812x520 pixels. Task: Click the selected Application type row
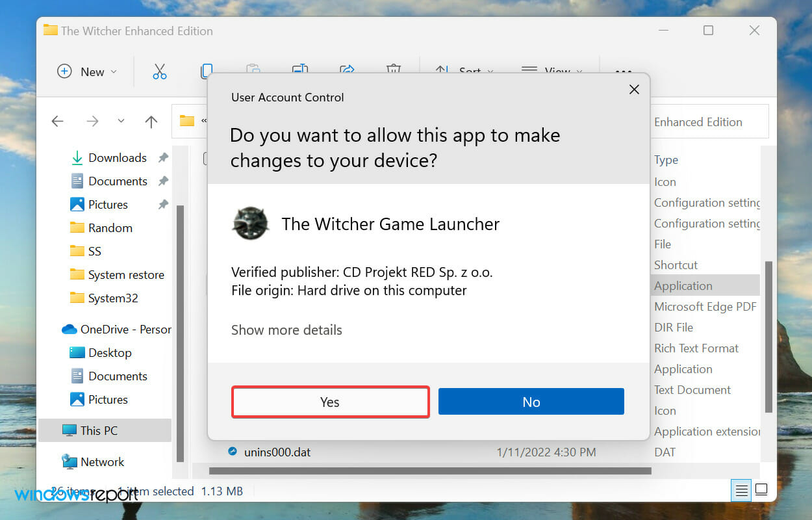click(683, 286)
